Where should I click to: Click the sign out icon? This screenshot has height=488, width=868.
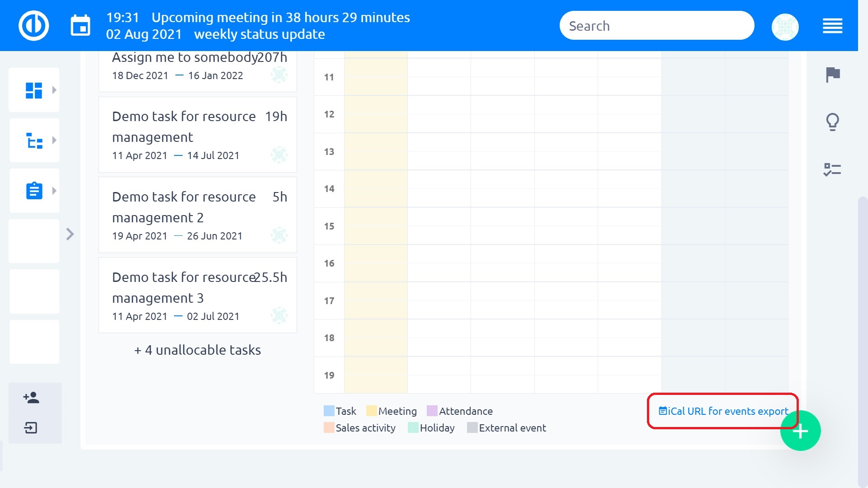(31, 427)
